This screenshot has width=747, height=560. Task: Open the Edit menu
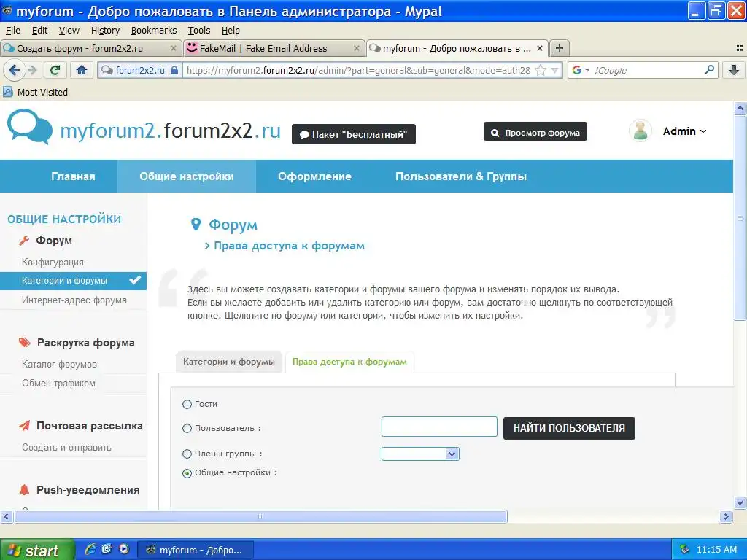(39, 31)
